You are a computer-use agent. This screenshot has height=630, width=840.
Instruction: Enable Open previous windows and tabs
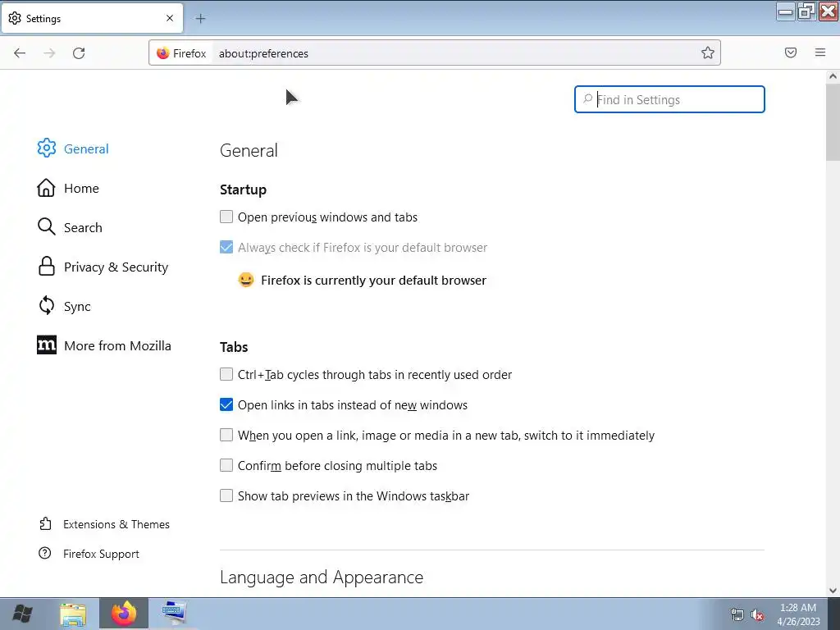[226, 217]
